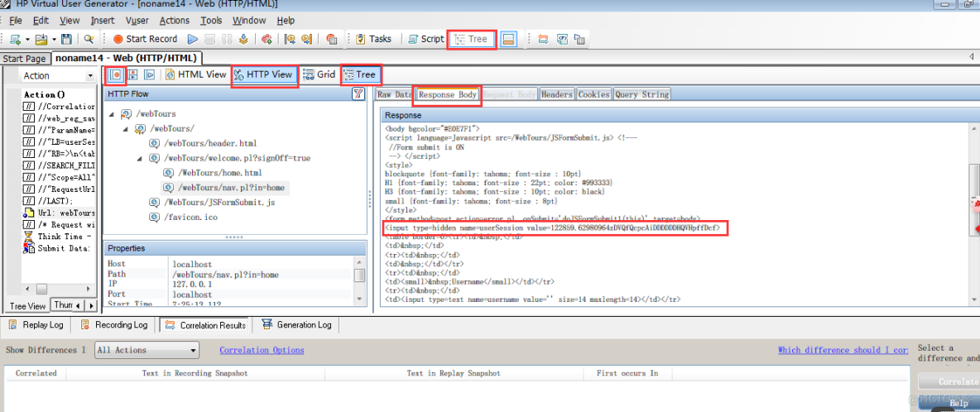
Task: Open New Script dropdown arrow
Action: (28, 39)
